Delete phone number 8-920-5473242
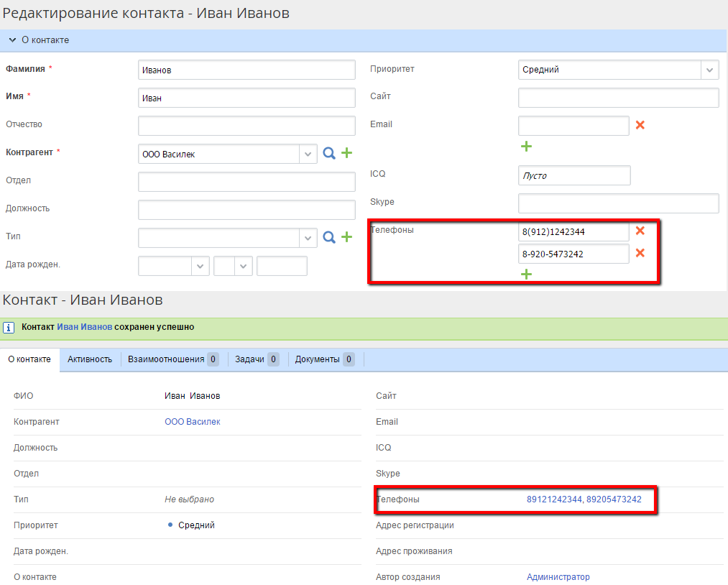 click(640, 253)
